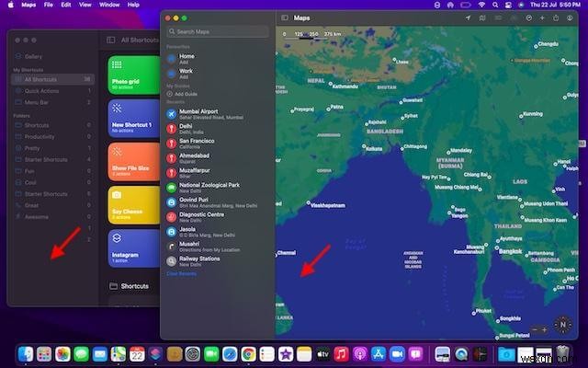
Task: Open the Photo grid shortcut in Shortcuts
Action: coord(134,75)
